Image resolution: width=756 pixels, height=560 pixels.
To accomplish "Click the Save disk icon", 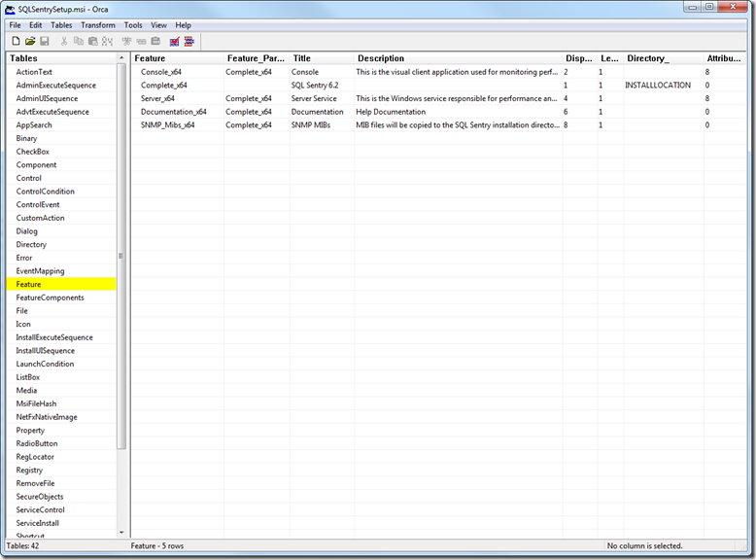I will [45, 42].
